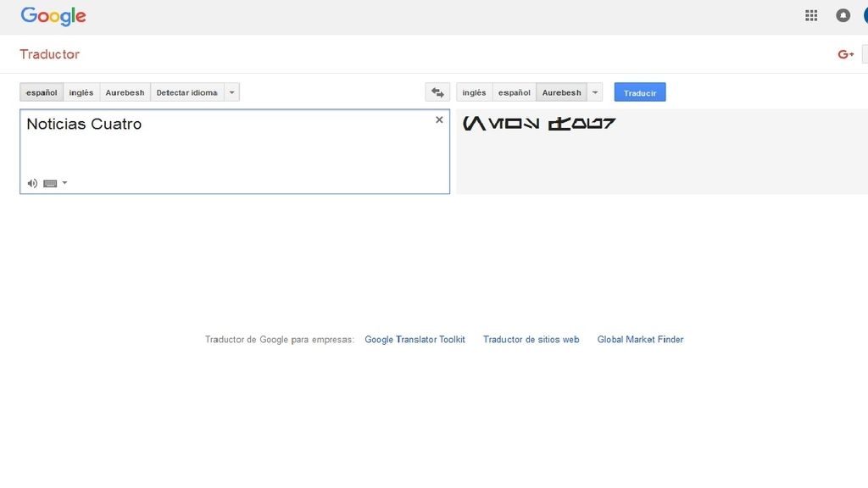Select Aurebesh as source language
Image resolution: width=868 pixels, height=488 pixels.
[125, 92]
